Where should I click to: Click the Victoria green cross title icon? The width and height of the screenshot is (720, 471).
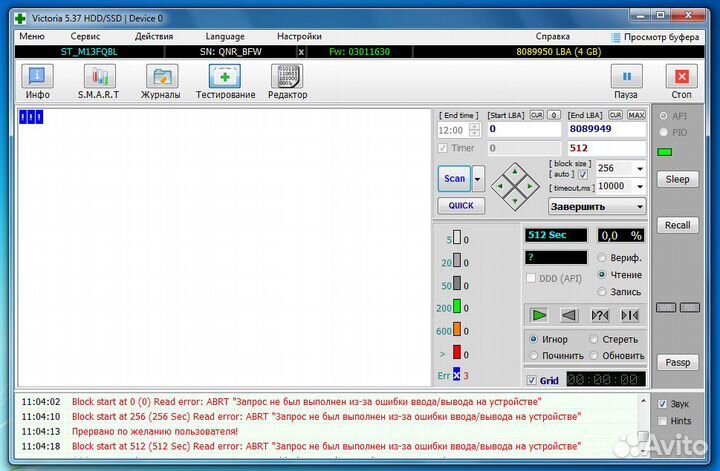20,18
